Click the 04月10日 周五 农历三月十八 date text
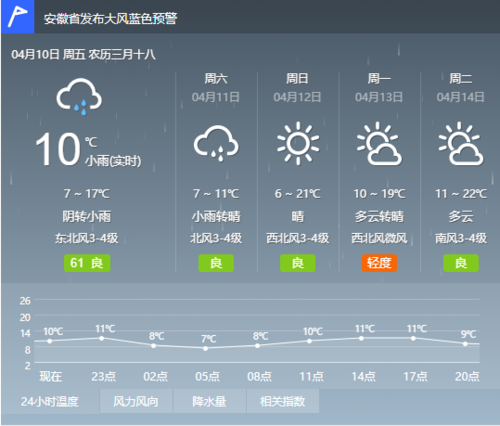 point(84,54)
